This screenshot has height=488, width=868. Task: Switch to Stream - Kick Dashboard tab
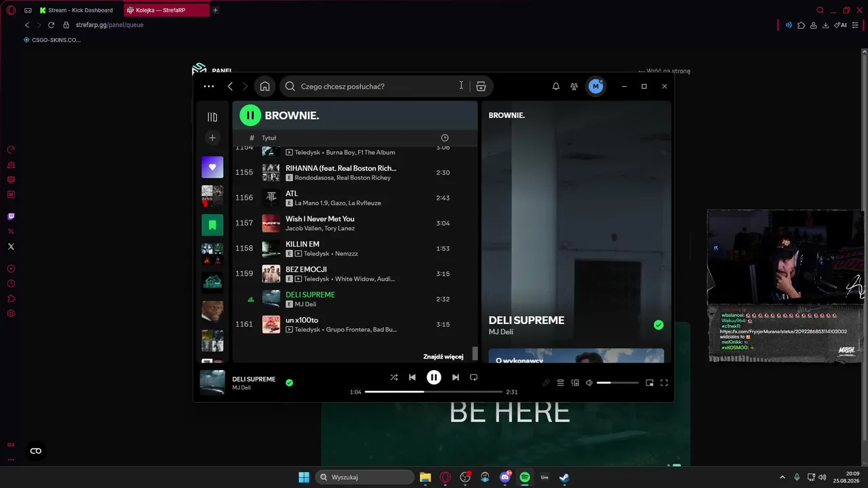coord(76,10)
